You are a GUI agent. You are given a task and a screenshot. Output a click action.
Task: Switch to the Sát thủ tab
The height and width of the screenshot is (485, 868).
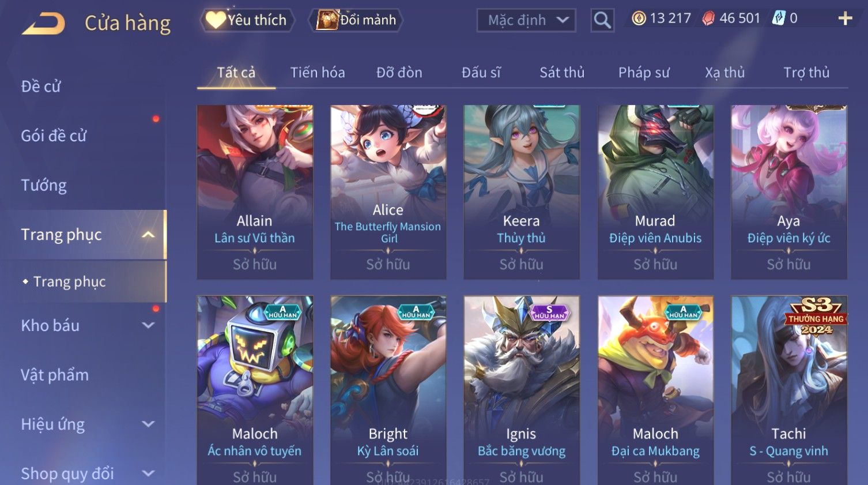[562, 73]
